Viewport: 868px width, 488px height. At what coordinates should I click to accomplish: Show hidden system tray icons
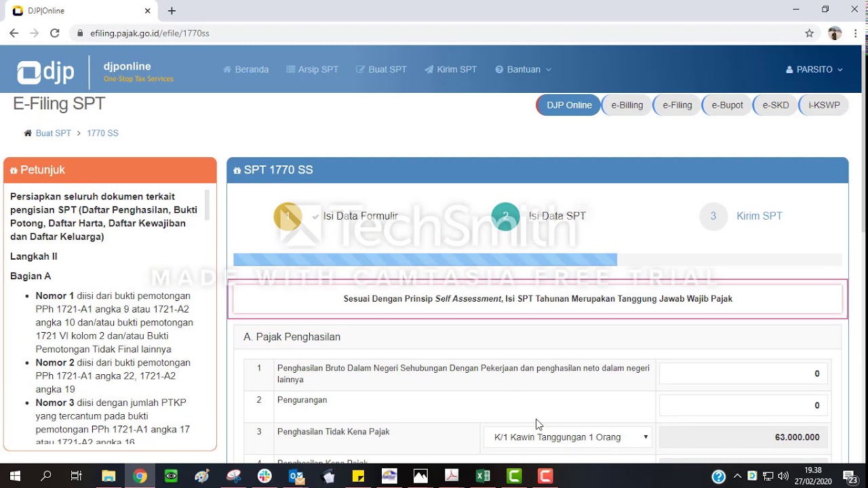(x=738, y=476)
